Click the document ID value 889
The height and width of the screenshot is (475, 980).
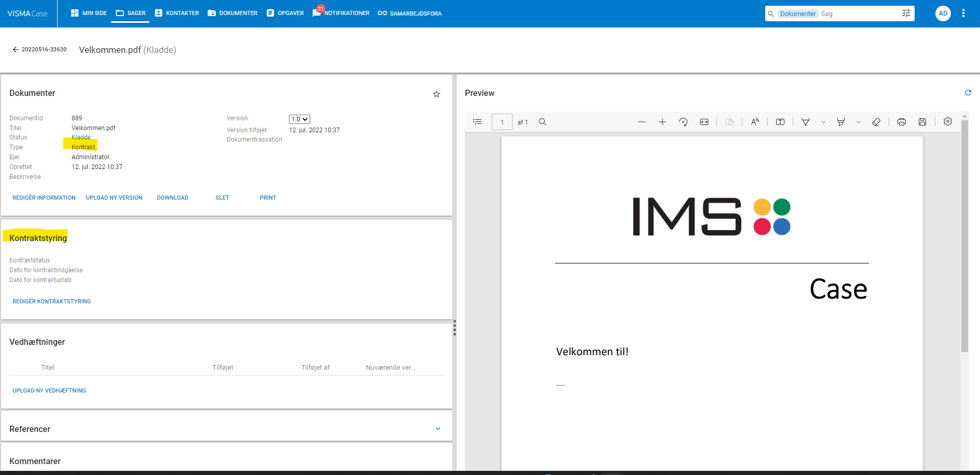pos(77,118)
